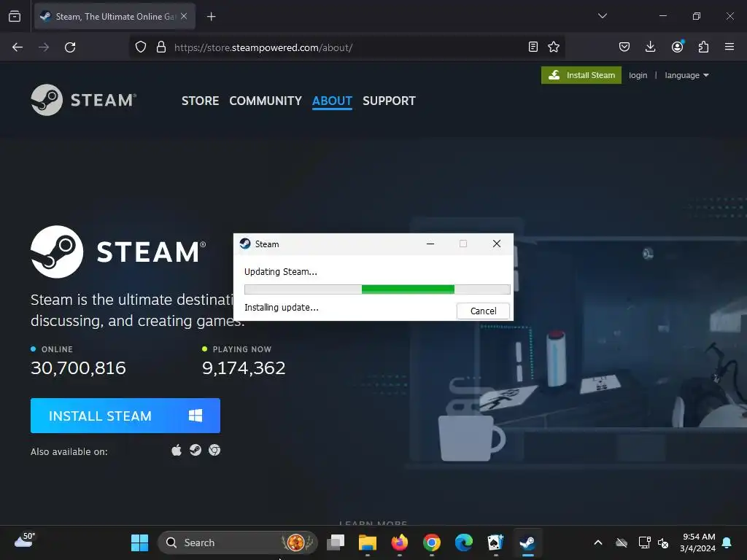Show hidden system tray icons

pos(598,542)
